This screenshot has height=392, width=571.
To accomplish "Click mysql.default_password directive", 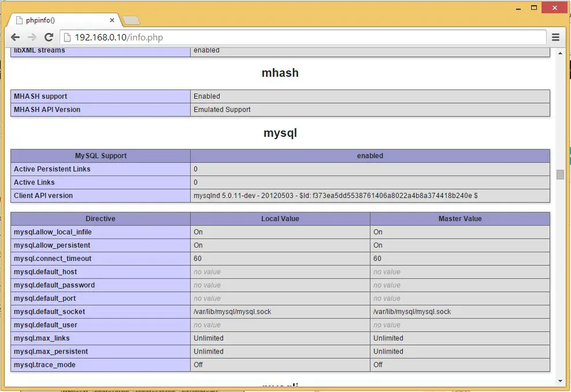I will click(54, 285).
